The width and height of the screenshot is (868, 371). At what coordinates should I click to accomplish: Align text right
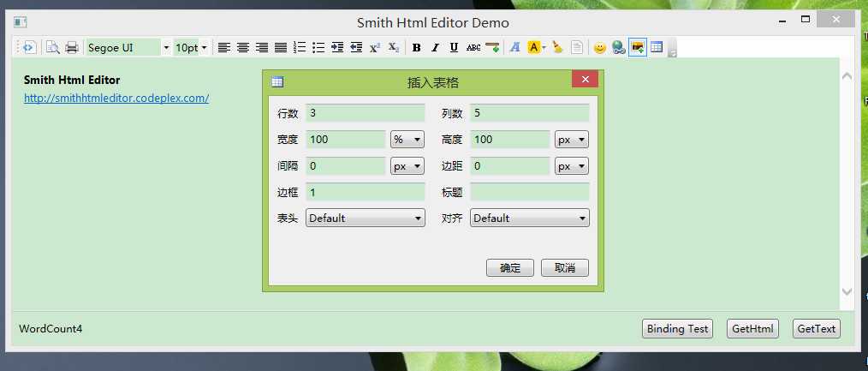tap(262, 48)
